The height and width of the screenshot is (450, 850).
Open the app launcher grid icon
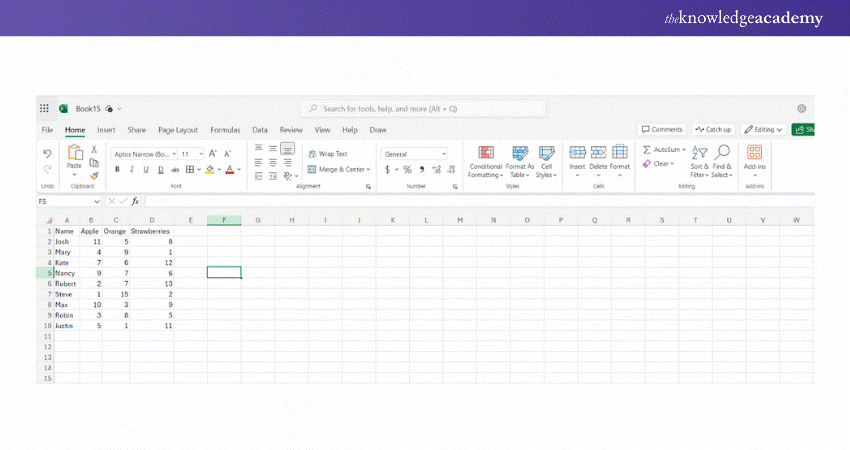[44, 108]
